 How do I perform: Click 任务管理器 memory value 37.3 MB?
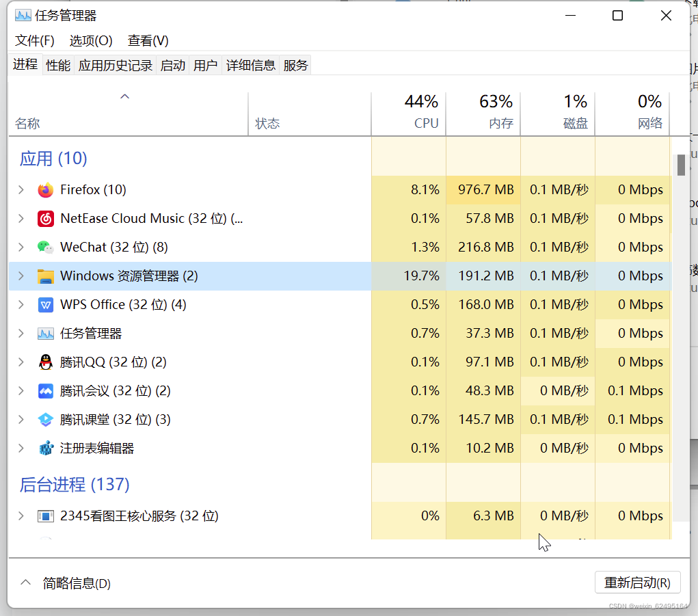pos(489,334)
